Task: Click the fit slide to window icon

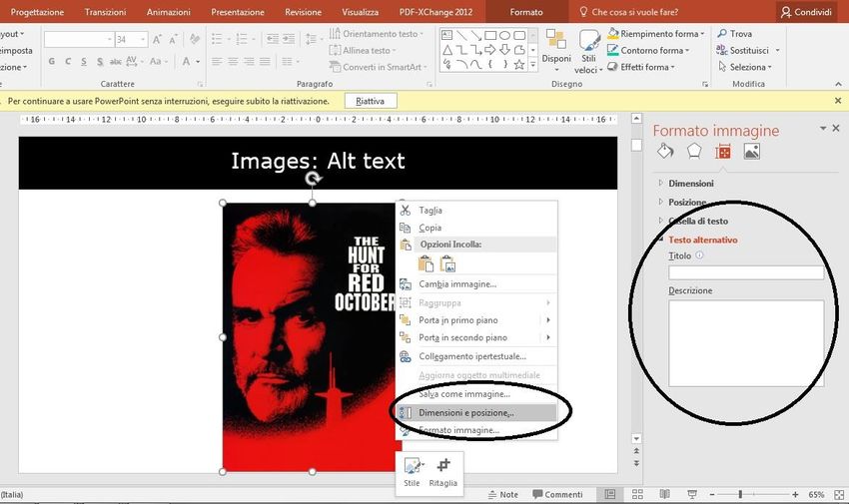Action: [839, 494]
